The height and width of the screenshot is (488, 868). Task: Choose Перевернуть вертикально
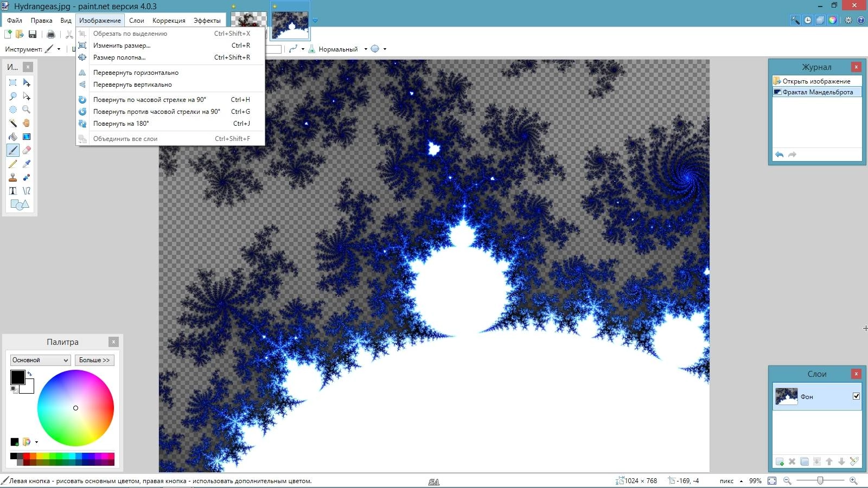click(x=170, y=85)
